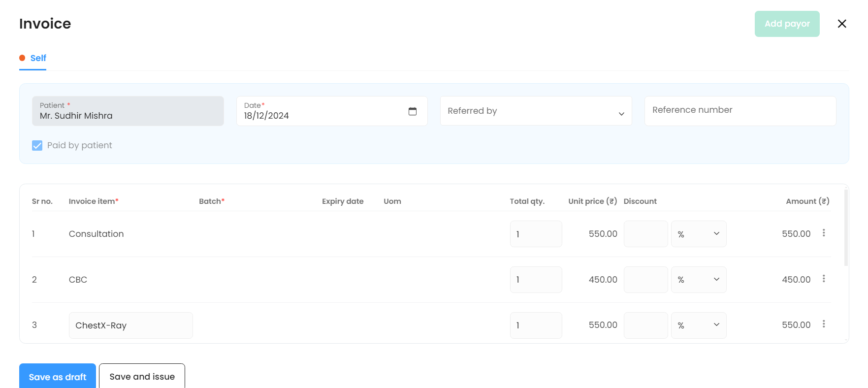
Task: Open discount type dropdown for CBC
Action: [699, 280]
